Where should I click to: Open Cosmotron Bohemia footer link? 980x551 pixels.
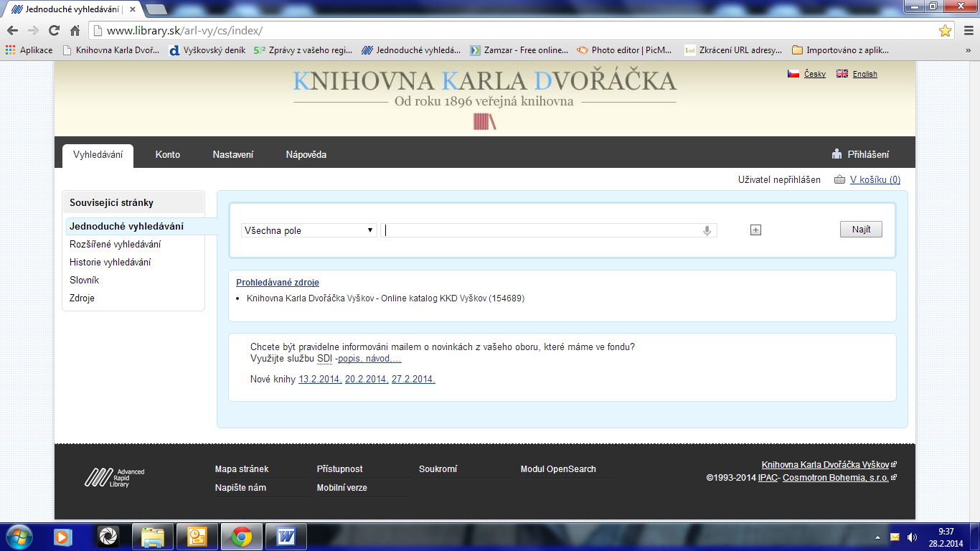point(836,478)
